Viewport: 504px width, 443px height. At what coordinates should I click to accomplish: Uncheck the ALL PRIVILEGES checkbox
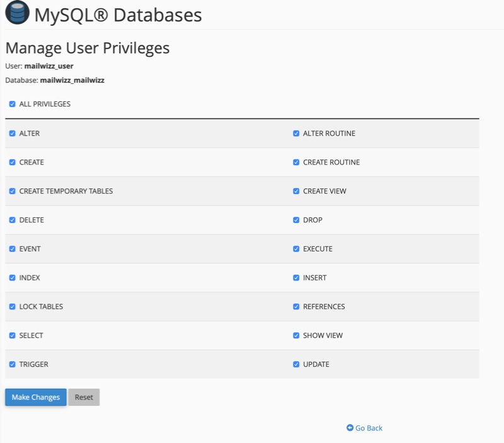(12, 104)
